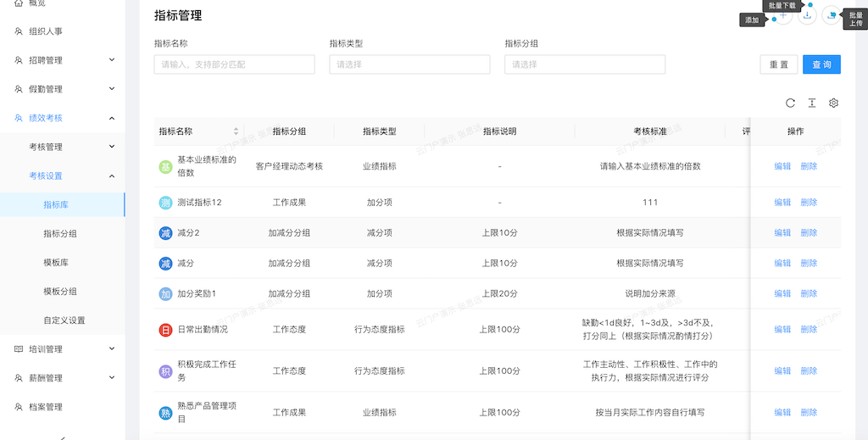Click the 指标管理 page title
This screenshot has height=440, width=868.
178,15
